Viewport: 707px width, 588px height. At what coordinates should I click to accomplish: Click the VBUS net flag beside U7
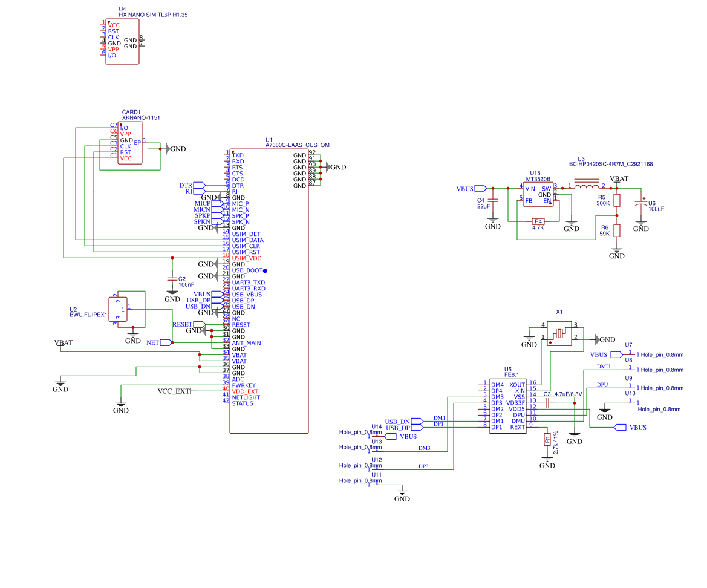click(616, 355)
